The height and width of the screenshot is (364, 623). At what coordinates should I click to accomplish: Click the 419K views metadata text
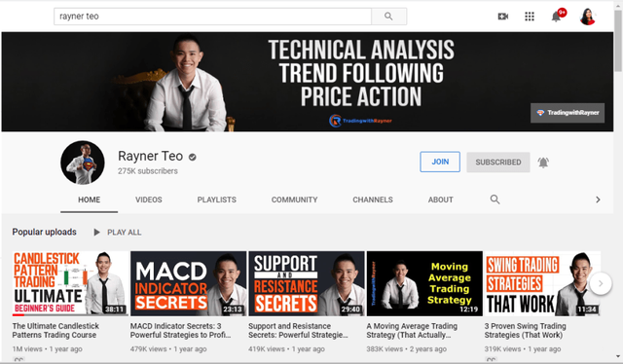click(267, 349)
